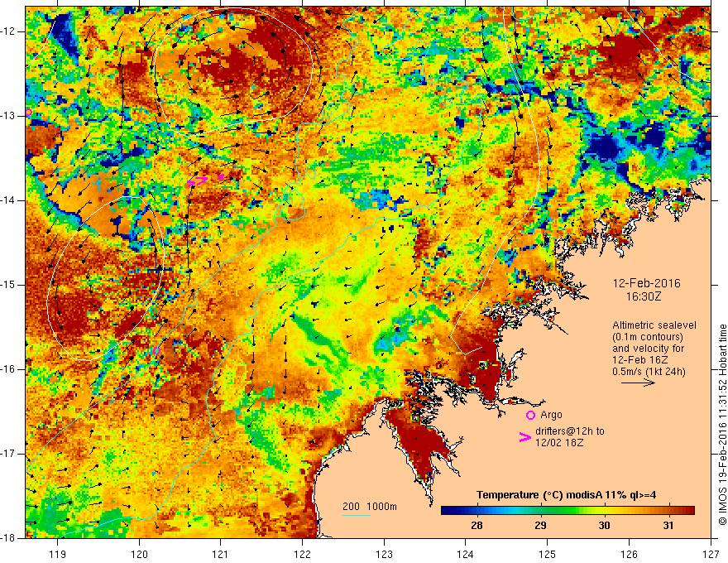Click the yellow section of colorbar near 30
The width and height of the screenshot is (728, 563).
tap(604, 511)
